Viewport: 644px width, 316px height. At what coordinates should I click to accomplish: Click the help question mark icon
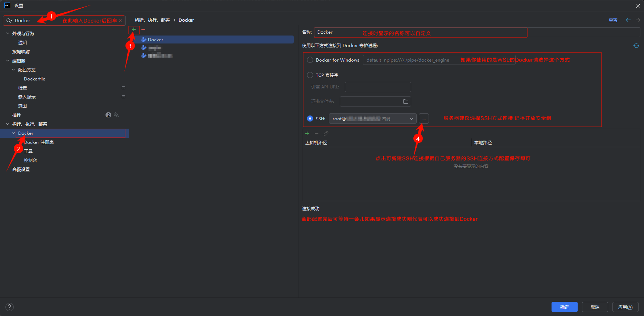10,307
